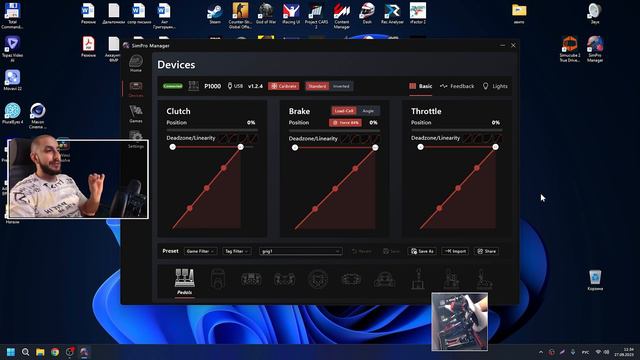Switch to the Lights tab
The image size is (640, 360).
495,86
